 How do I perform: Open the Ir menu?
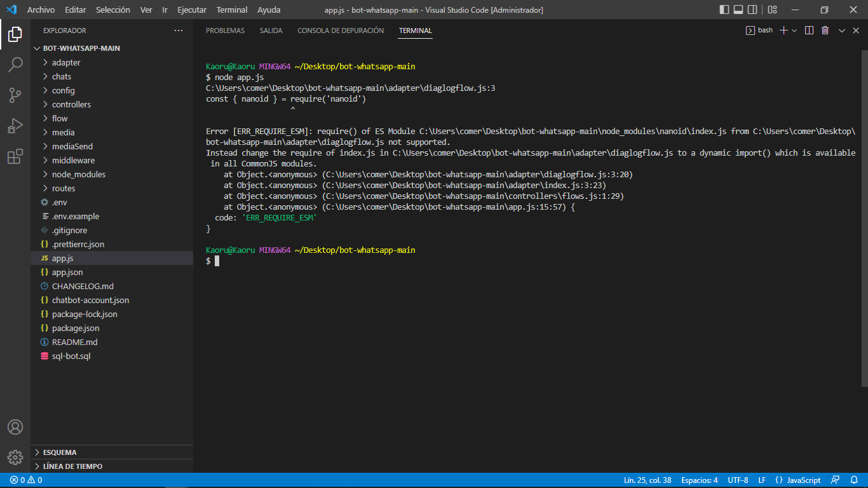(x=165, y=10)
